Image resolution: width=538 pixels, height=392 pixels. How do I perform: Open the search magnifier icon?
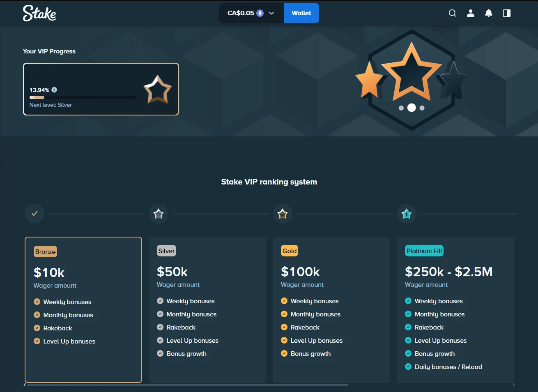pyautogui.click(x=452, y=13)
